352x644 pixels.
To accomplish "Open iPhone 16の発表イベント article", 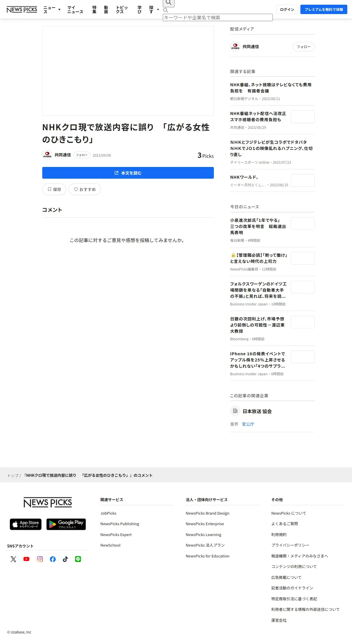I will 258,360.
